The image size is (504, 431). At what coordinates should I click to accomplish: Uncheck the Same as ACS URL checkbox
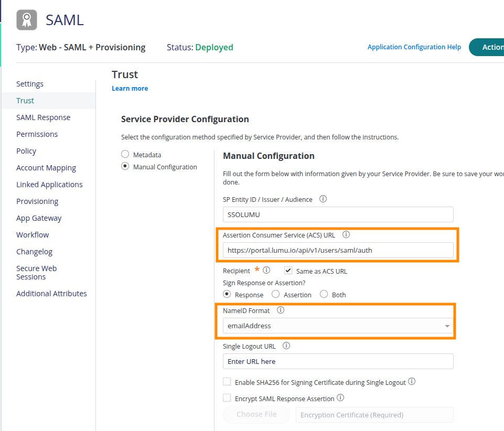point(288,271)
